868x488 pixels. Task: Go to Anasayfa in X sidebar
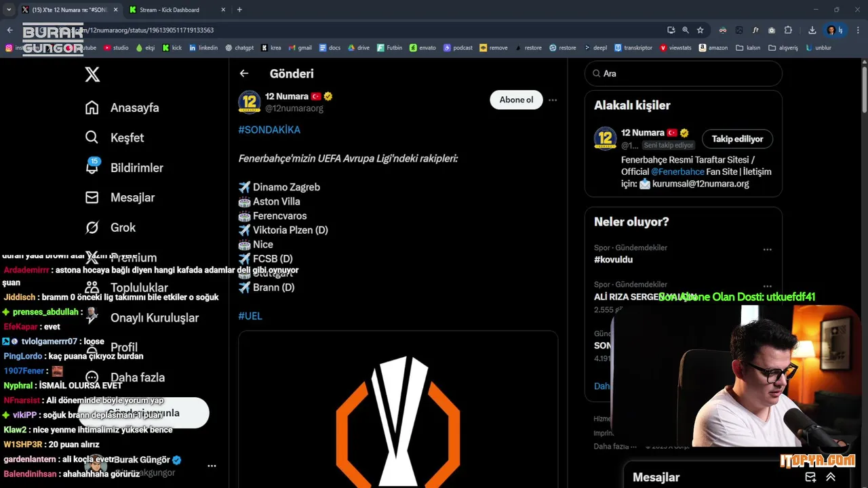122,108
